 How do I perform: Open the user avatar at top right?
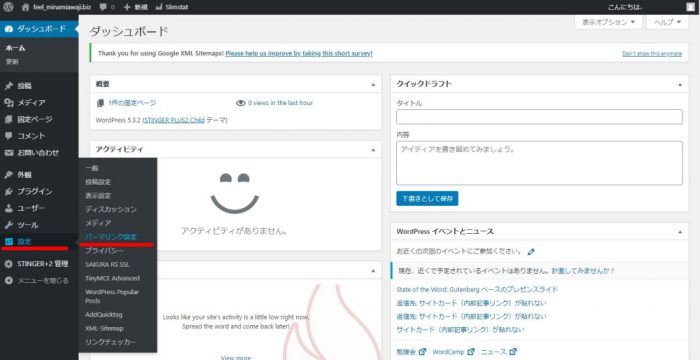pos(690,7)
